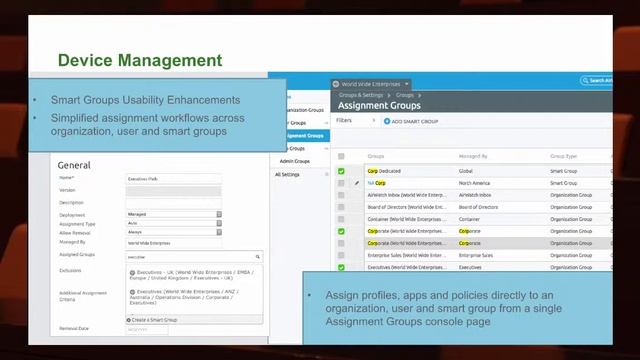The width and height of the screenshot is (640, 360).
Task: Open the Allow Removal dropdown set to Always
Action: [x=174, y=232]
